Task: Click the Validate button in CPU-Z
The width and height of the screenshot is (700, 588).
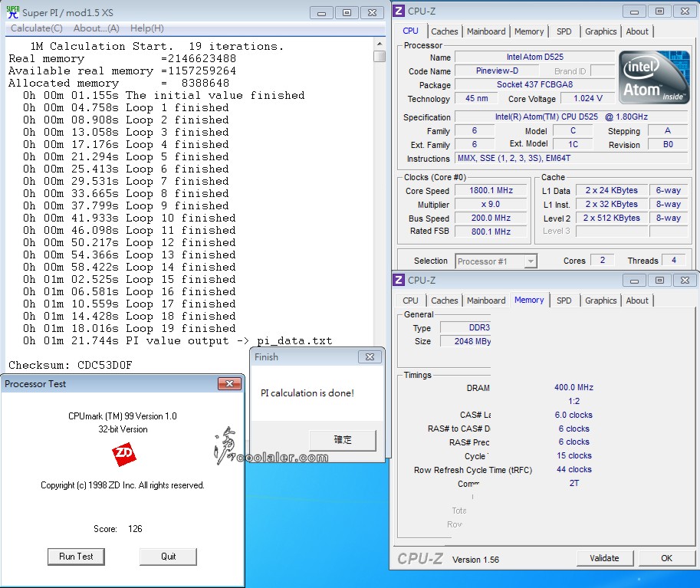Action: [604, 558]
